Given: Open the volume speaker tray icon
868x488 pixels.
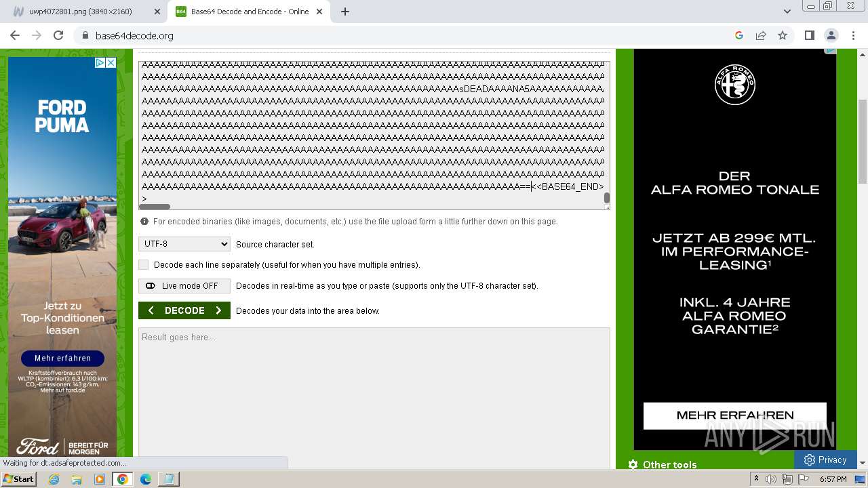Looking at the screenshot, I should (771, 479).
